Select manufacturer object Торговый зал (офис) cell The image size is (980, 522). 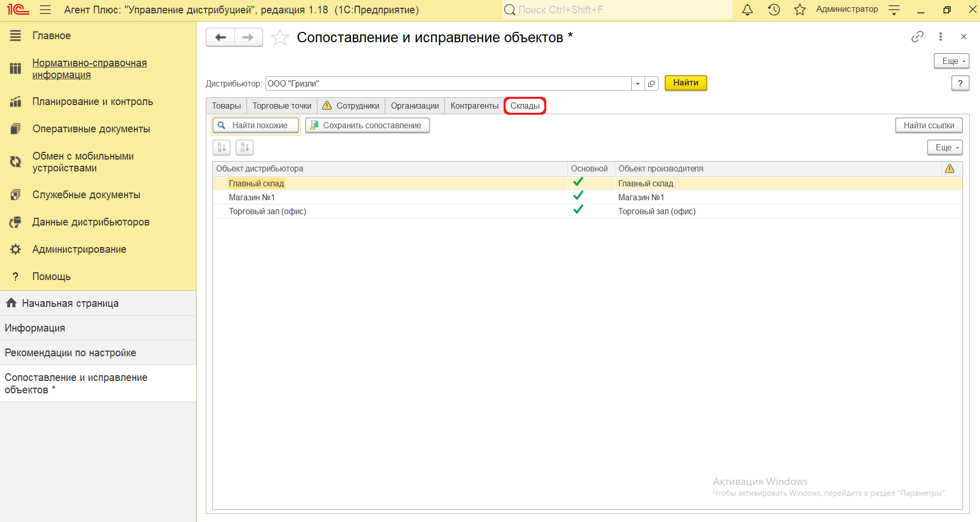(778, 211)
